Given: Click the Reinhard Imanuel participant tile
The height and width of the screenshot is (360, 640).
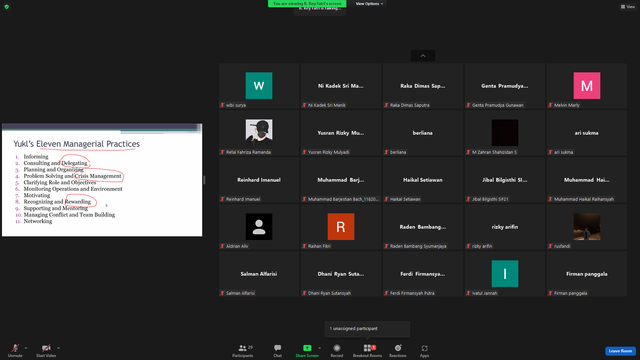Looking at the screenshot, I should tap(259, 180).
